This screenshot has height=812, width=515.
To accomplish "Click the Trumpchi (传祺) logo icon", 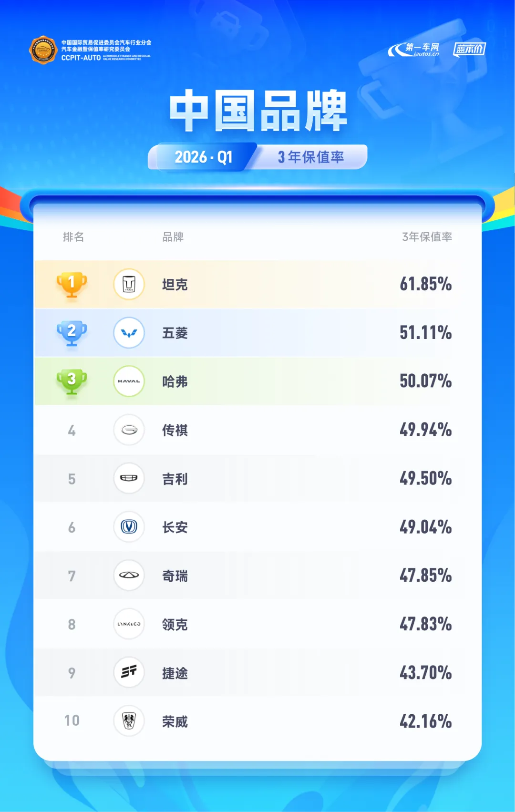I will [129, 430].
